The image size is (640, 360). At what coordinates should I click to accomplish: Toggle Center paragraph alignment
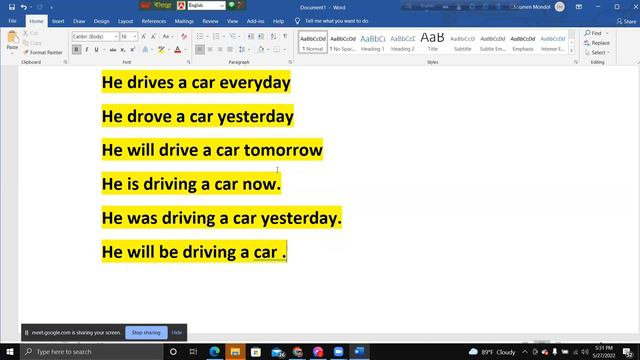pyautogui.click(x=210, y=50)
